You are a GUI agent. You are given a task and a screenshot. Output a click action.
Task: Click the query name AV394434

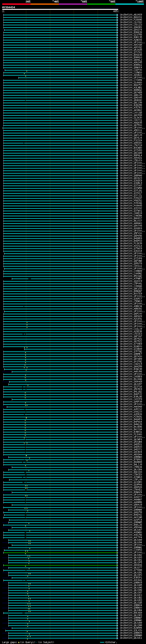(8, 8)
